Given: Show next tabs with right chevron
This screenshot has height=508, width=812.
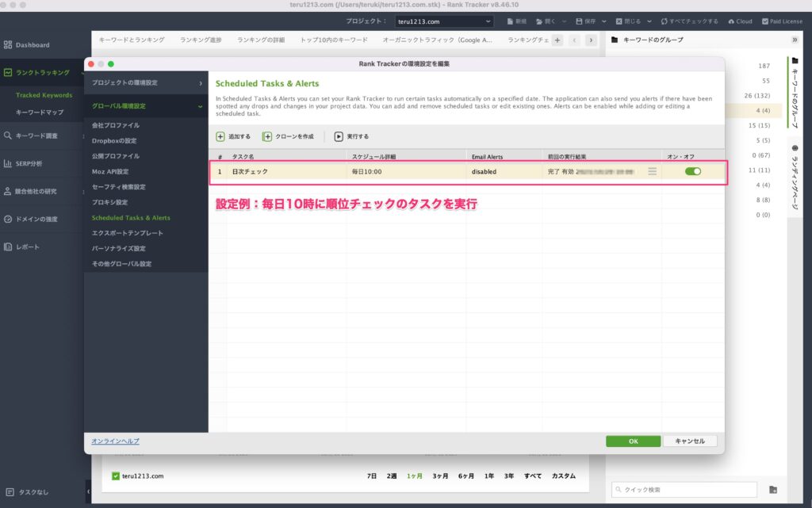Looking at the screenshot, I should (x=591, y=40).
